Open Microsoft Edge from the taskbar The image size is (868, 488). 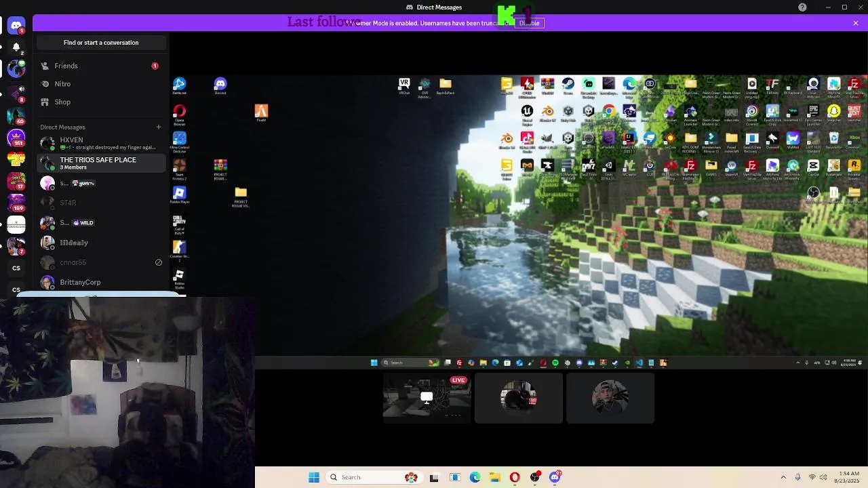coord(475,477)
